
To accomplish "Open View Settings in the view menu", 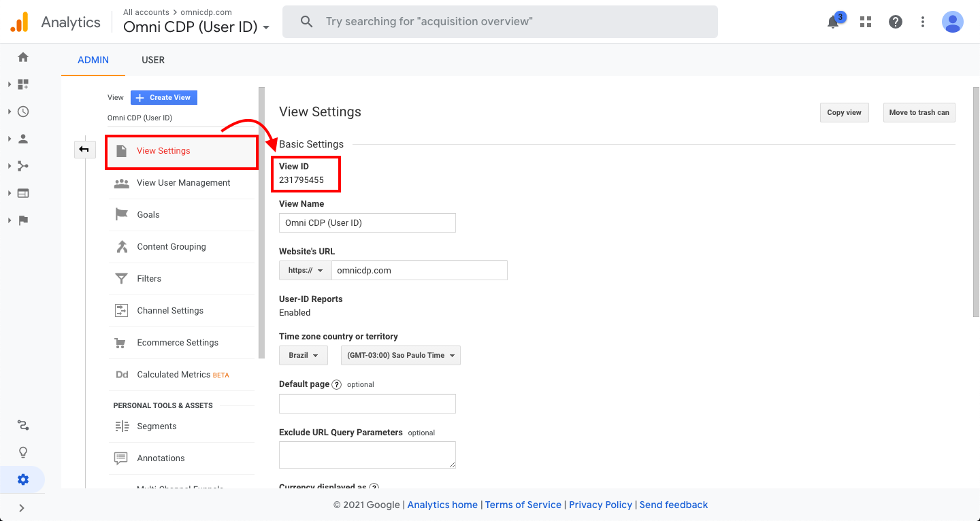I will 182,151.
